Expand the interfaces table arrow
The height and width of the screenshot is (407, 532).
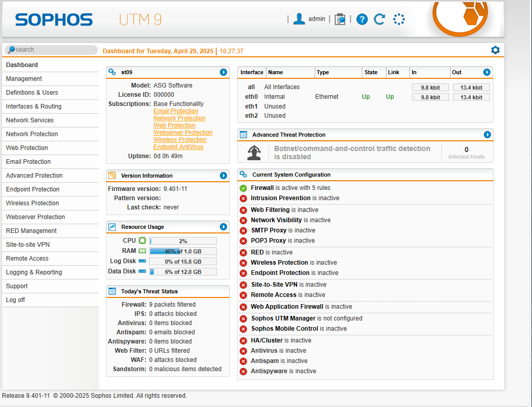(x=486, y=72)
